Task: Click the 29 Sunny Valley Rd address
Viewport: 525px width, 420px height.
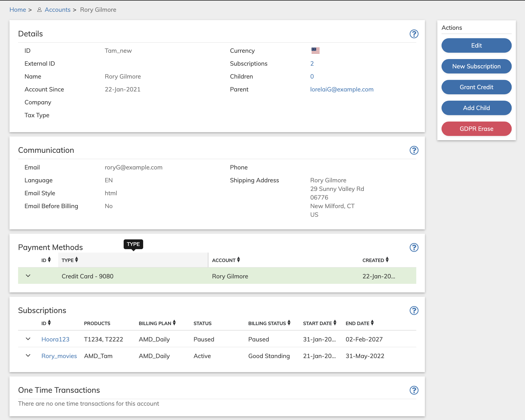Action: [337, 189]
